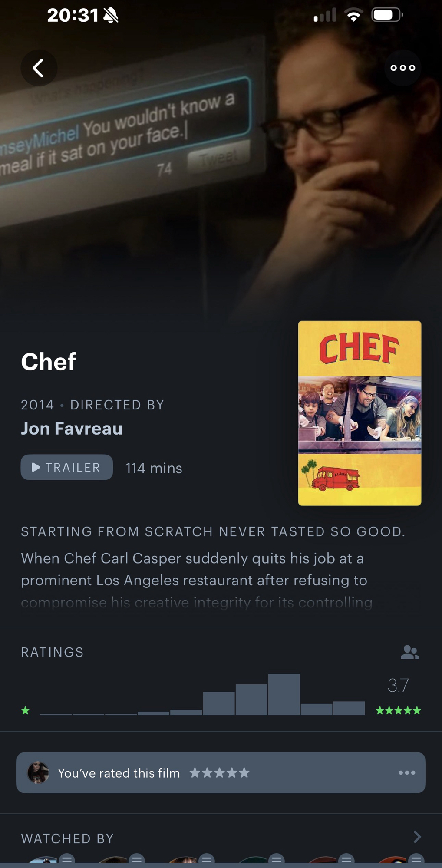
Task: Tap the single green star icon
Action: click(26, 710)
